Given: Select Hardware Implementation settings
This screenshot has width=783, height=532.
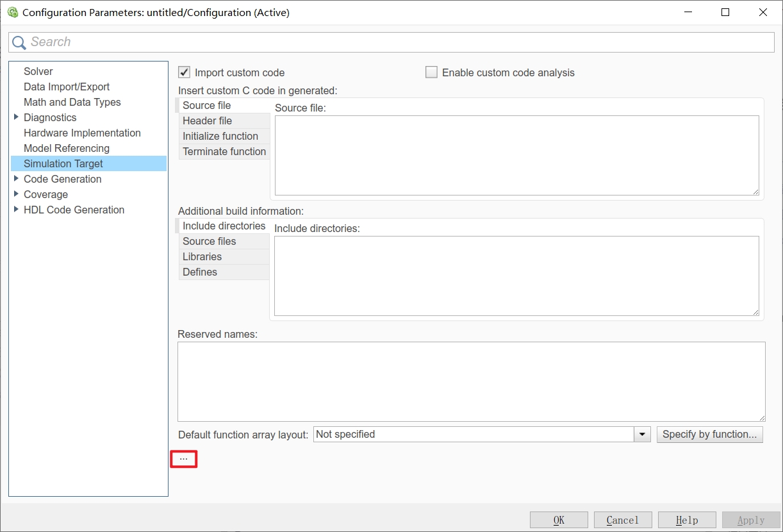Looking at the screenshot, I should (82, 133).
